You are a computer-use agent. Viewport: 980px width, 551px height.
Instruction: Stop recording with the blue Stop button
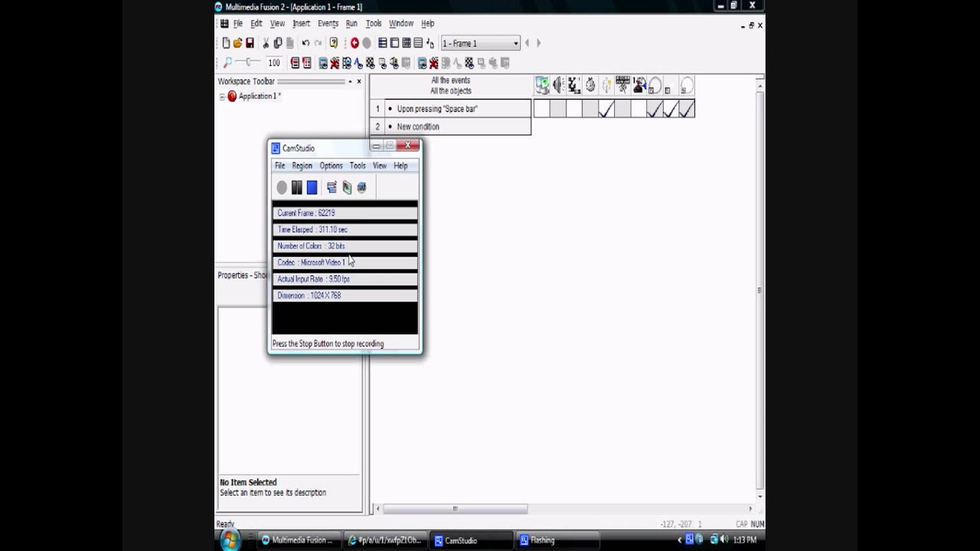(312, 187)
